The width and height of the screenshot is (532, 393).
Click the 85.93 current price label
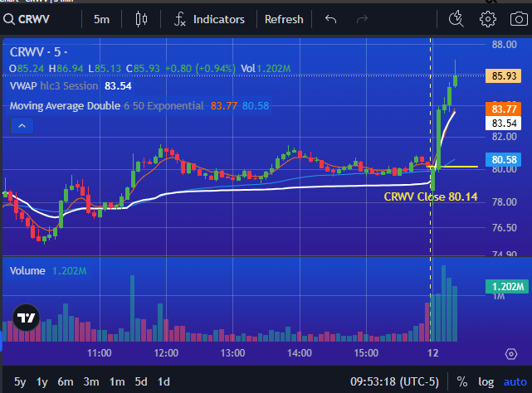pyautogui.click(x=504, y=75)
